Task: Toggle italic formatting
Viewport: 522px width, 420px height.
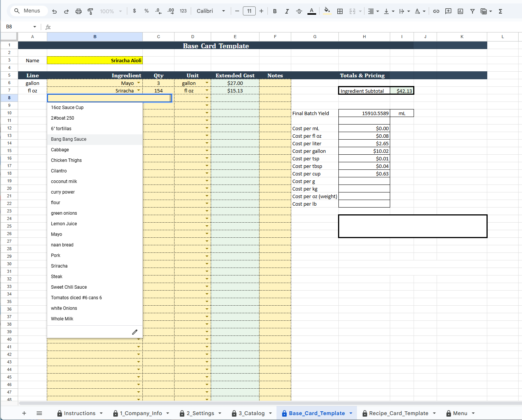Action: [x=287, y=11]
